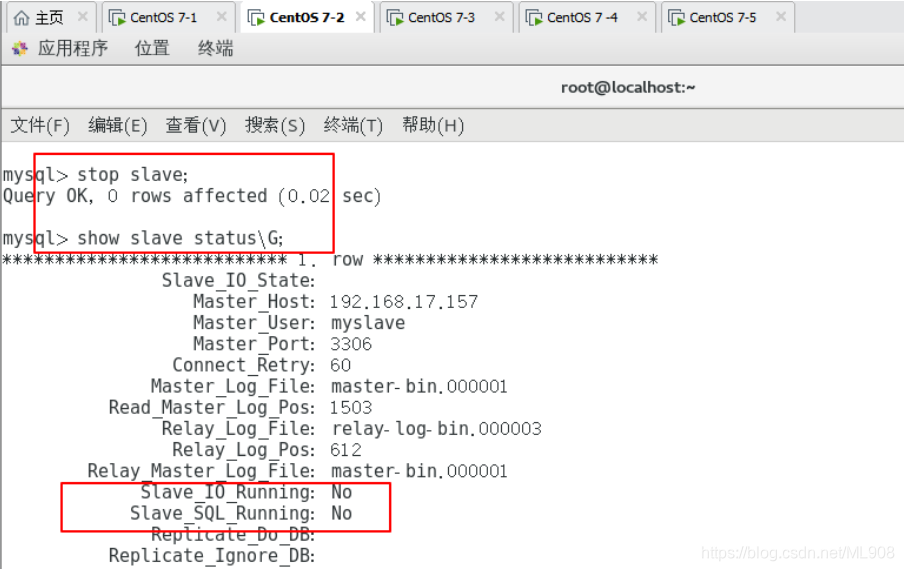This screenshot has height=571, width=904.
Task: Click the relay-log-bin.000003 value
Action: [436, 429]
